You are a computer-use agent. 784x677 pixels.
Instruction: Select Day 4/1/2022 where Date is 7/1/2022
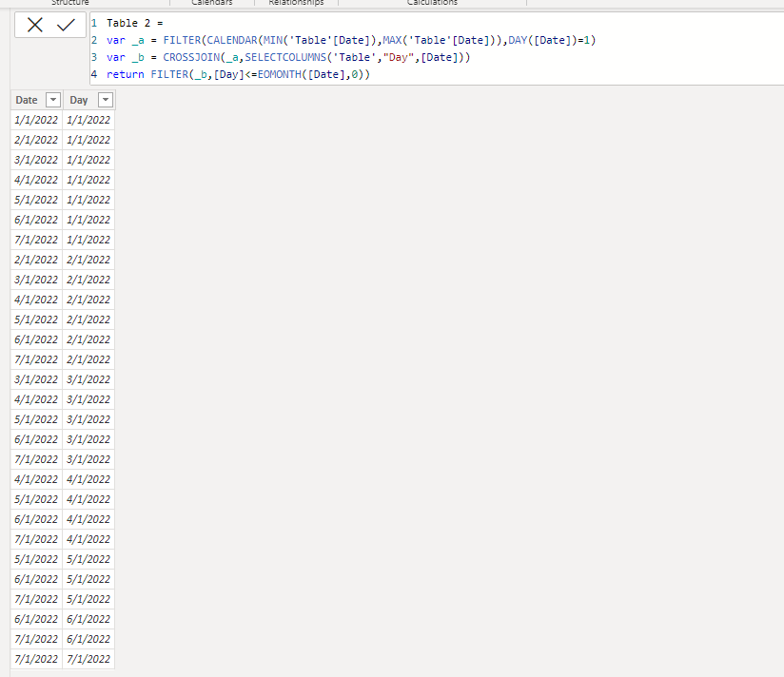[x=88, y=539]
